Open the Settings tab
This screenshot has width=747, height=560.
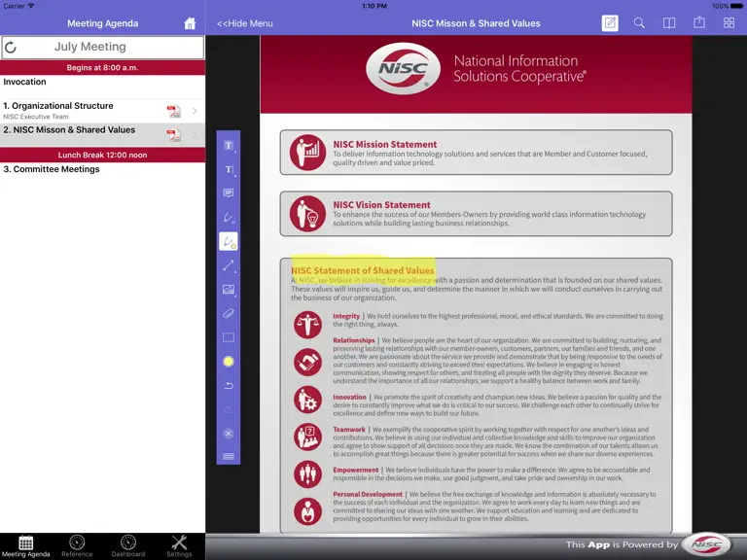point(179,546)
